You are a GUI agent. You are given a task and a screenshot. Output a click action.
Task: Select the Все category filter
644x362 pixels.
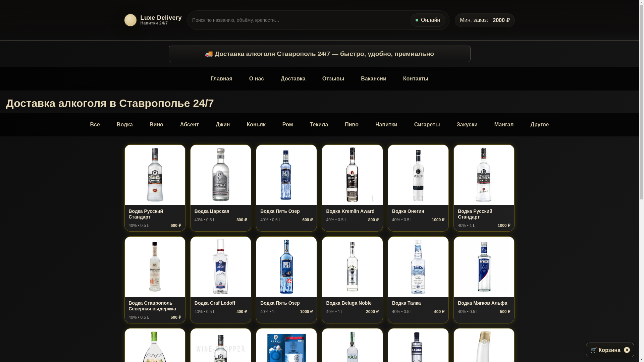pyautogui.click(x=95, y=125)
